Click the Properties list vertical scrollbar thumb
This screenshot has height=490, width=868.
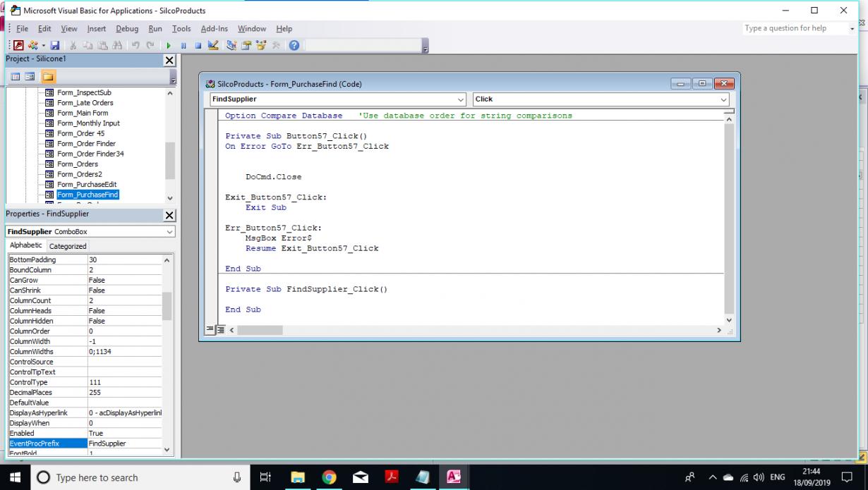167,306
